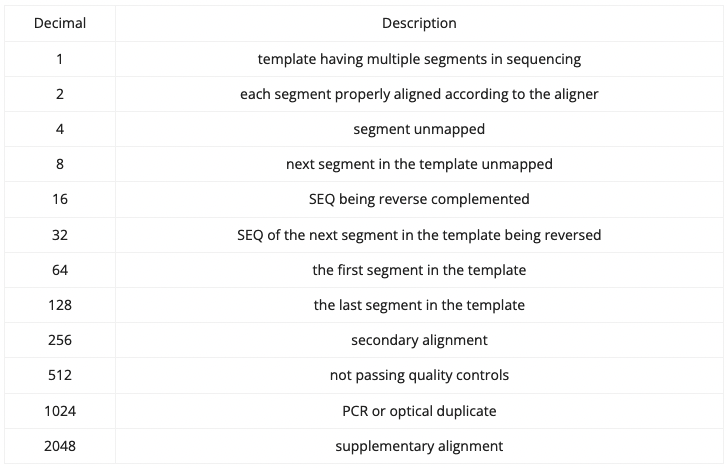Click the Decimal column header
The height and width of the screenshot is (468, 727).
[x=59, y=23]
